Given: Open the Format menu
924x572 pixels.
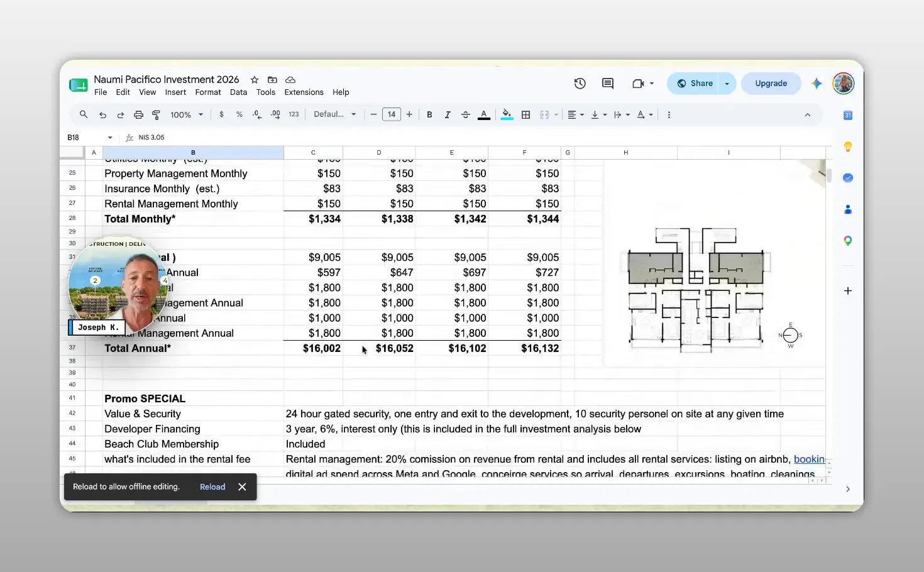Looking at the screenshot, I should 208,92.
